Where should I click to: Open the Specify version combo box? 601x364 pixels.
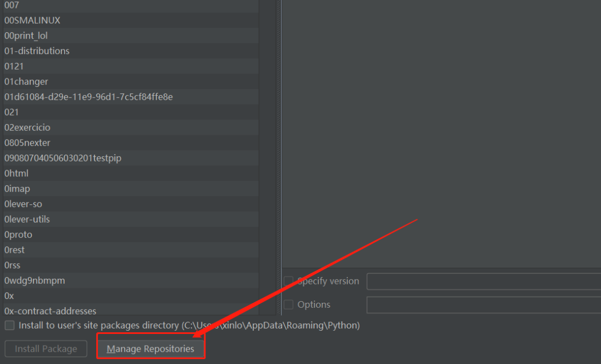pos(483,282)
